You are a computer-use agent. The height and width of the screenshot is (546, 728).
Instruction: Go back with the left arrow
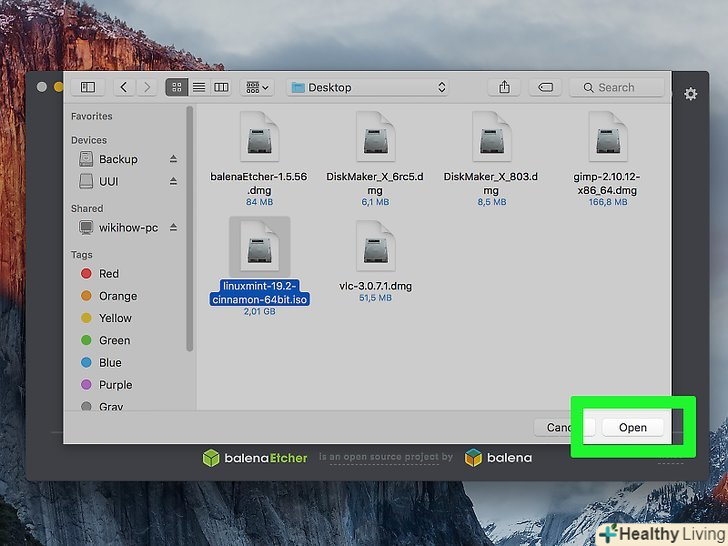click(x=124, y=87)
